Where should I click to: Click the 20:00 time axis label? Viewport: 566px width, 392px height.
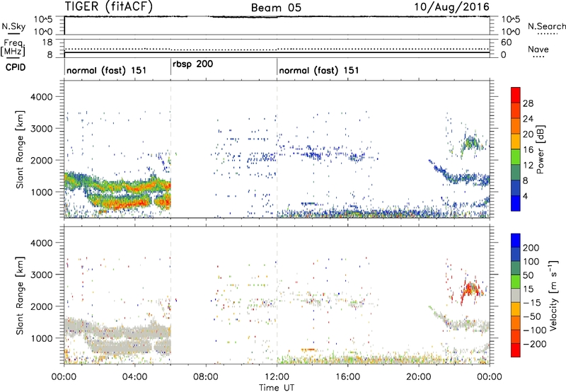pos(419,377)
